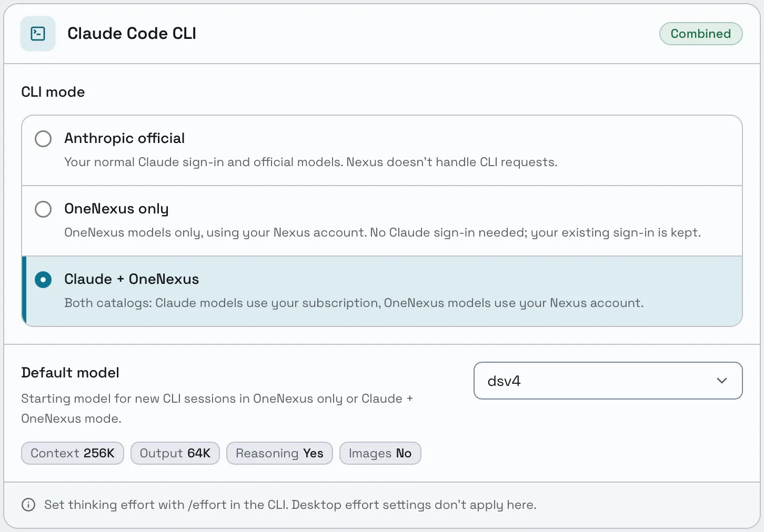This screenshot has height=532, width=764.
Task: Click the info icon beside thinking effort note
Action: pos(28,505)
